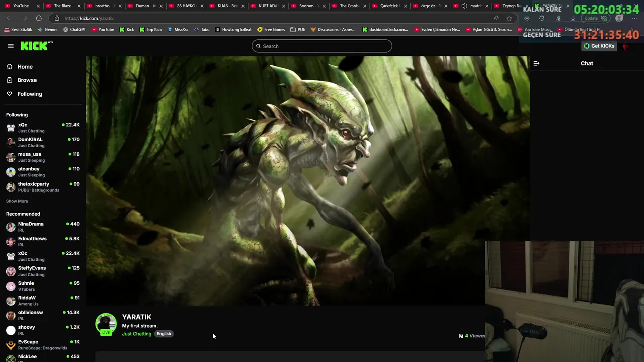Reload the page with the refresh icon
644x362 pixels.
(39, 18)
